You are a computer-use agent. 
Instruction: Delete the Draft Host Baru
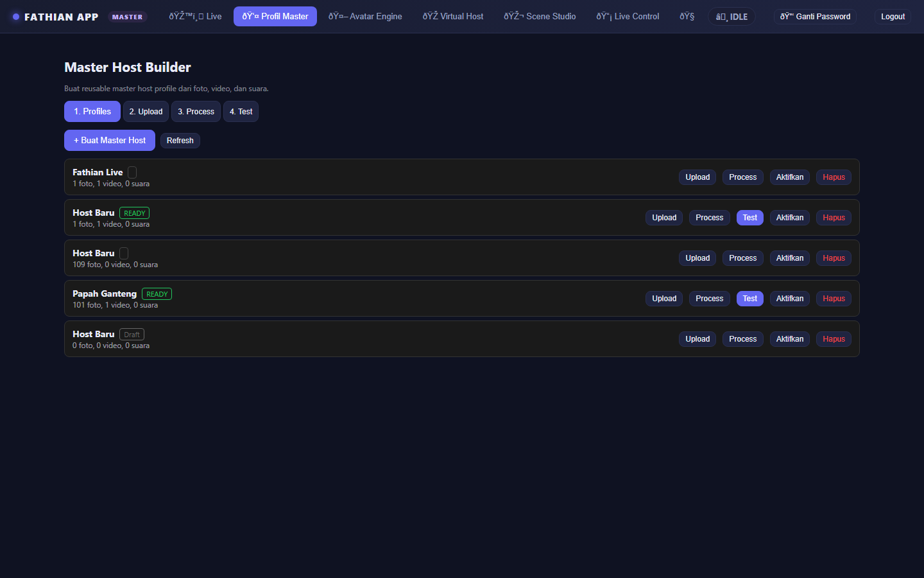point(834,339)
